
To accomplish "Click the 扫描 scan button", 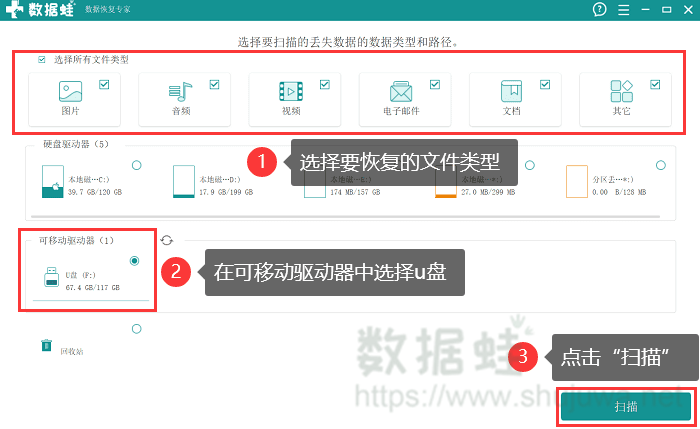I will (626, 407).
